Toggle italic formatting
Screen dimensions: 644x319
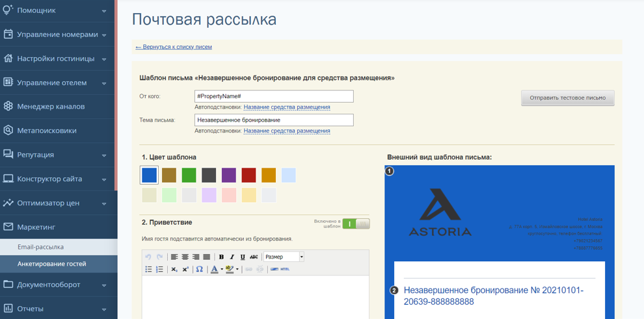pyautogui.click(x=232, y=257)
